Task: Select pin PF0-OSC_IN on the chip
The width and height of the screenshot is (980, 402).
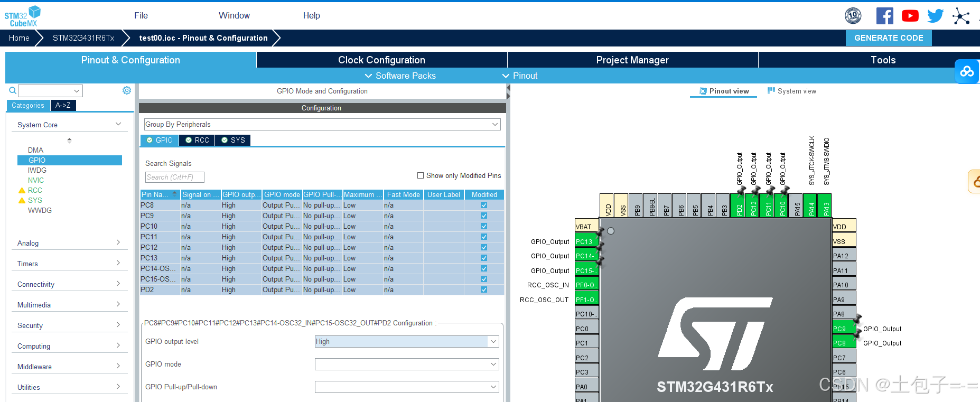Action: click(x=586, y=285)
